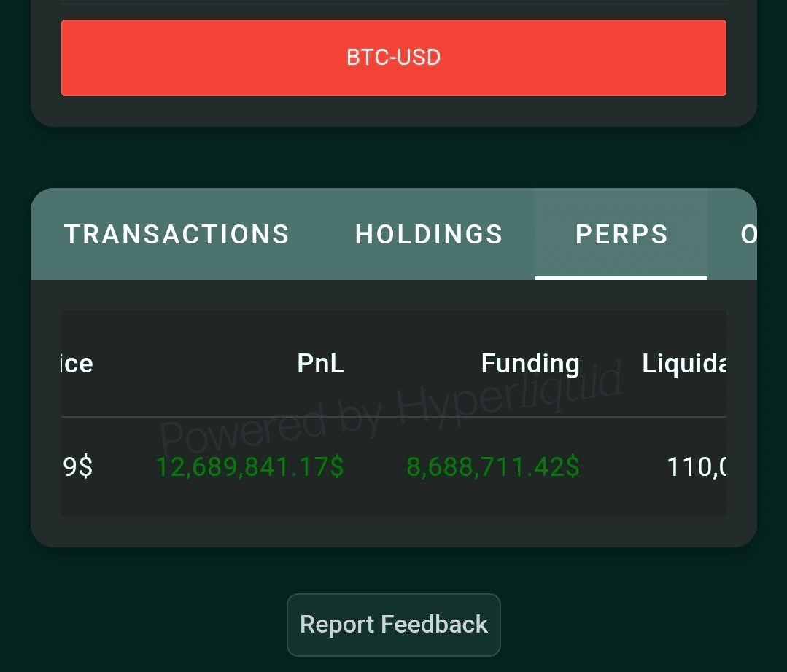Screen dimensions: 787x672
Task: Switch to the TRANSACTIONS tab
Action: click(176, 234)
